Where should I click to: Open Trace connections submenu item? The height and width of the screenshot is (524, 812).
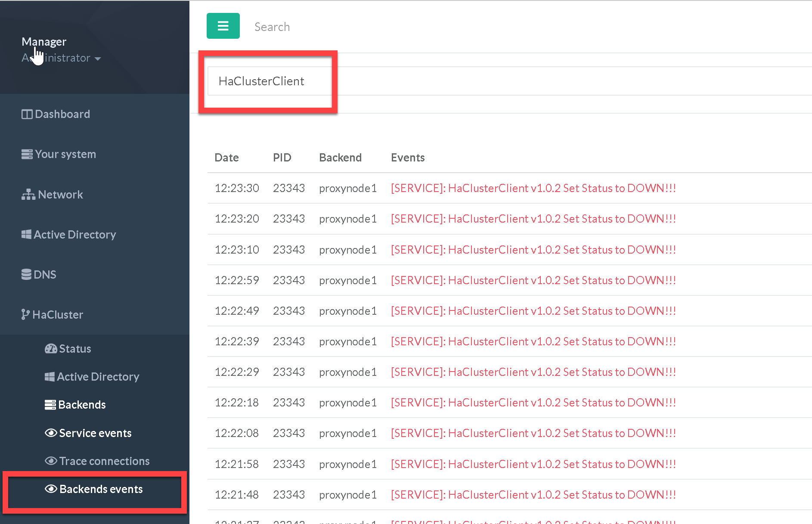pyautogui.click(x=104, y=461)
